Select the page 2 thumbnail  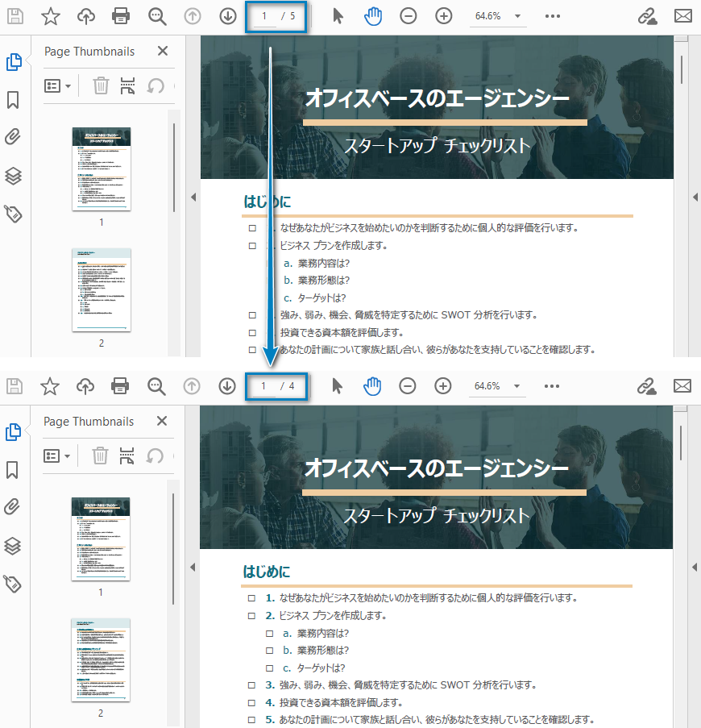point(101,290)
